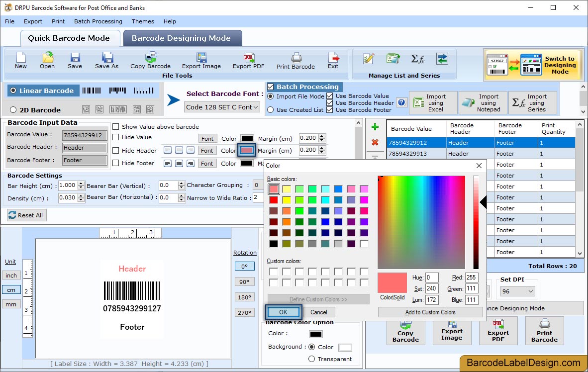The width and height of the screenshot is (588, 372).
Task: Select Transparent background option
Action: tap(311, 359)
